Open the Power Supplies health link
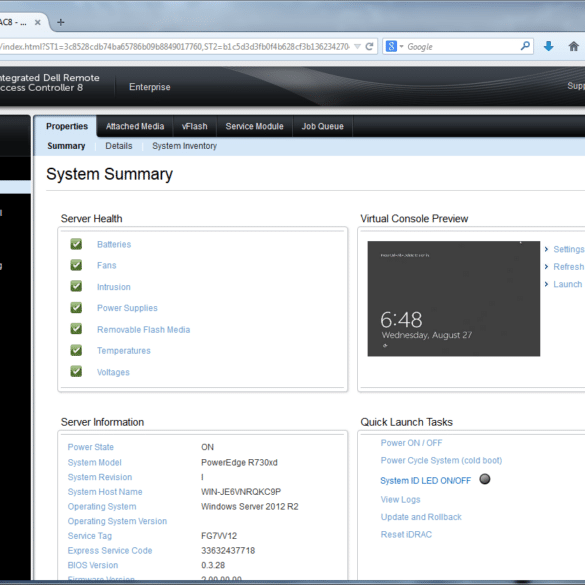This screenshot has width=585, height=585. tap(127, 308)
